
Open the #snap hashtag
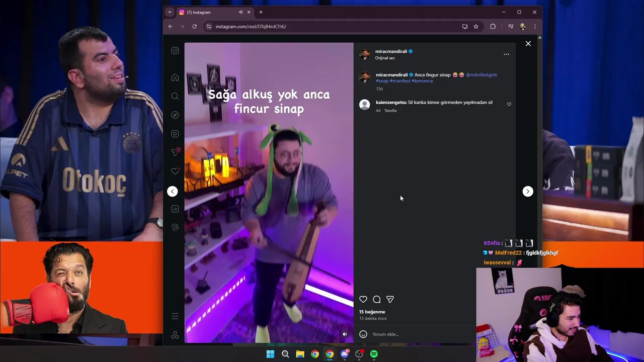click(x=382, y=81)
